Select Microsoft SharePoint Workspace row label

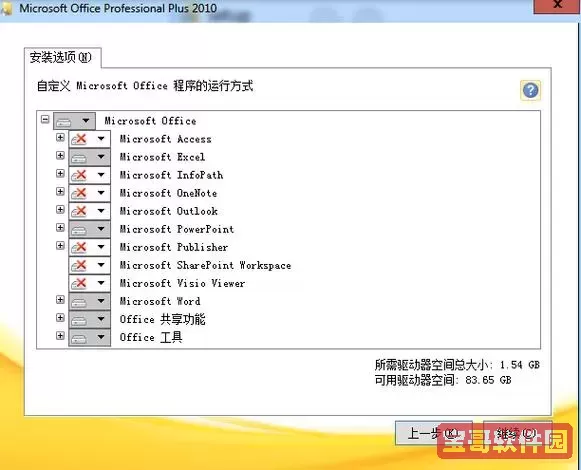click(205, 265)
